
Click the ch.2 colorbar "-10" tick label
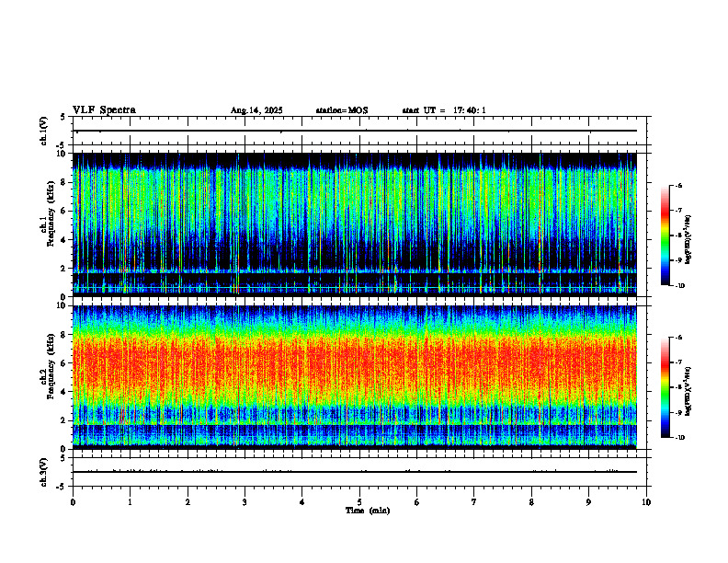coord(679,438)
